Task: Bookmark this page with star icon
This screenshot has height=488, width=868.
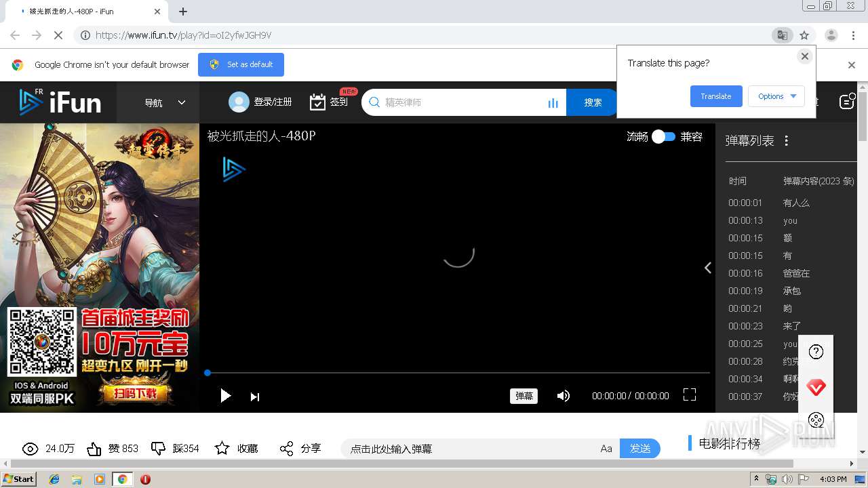Action: (x=804, y=35)
